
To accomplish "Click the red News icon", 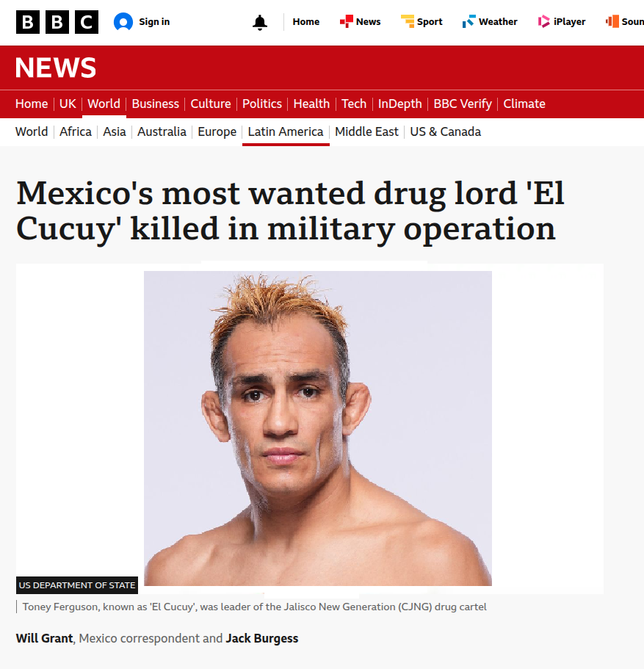I will [346, 21].
